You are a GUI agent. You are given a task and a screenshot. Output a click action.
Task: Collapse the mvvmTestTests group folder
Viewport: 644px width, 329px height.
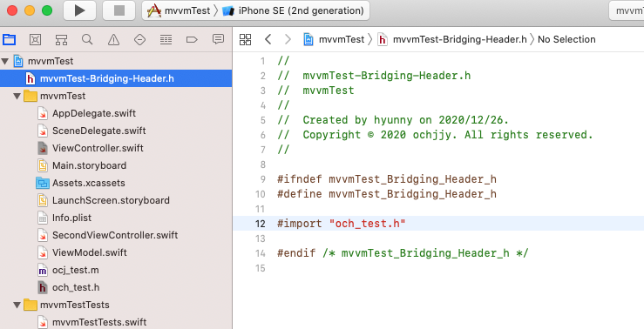[17, 305]
